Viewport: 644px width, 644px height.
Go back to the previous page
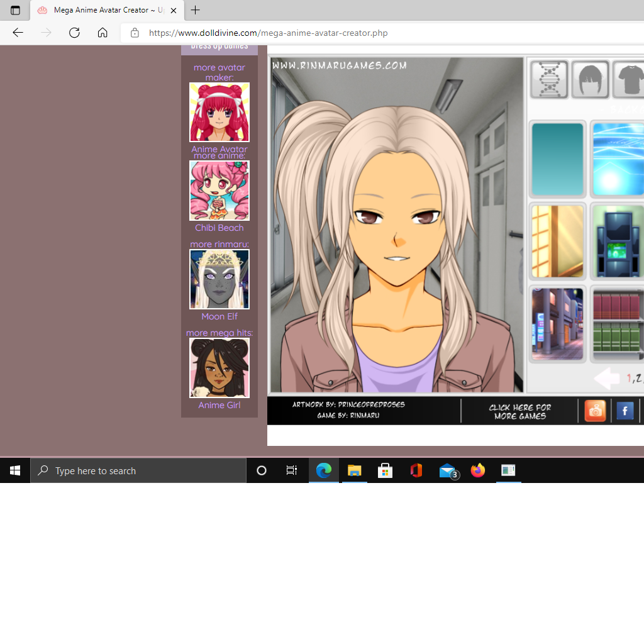18,33
